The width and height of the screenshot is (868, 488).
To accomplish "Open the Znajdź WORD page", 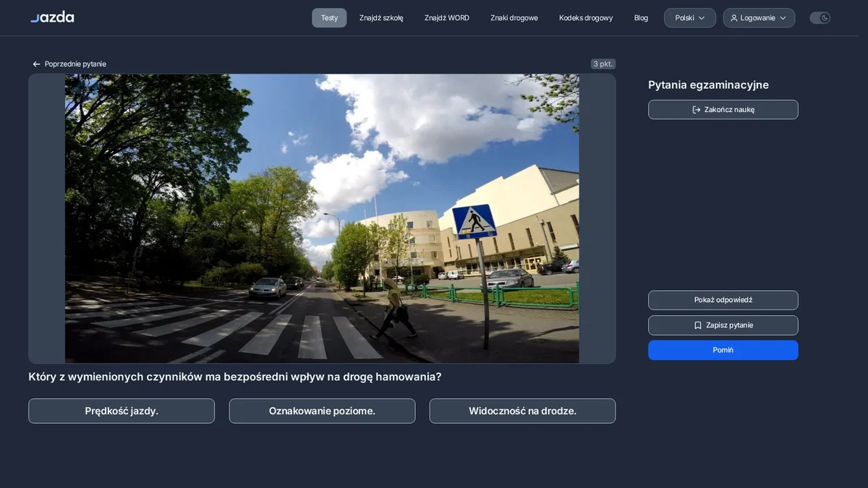I will 447,18.
